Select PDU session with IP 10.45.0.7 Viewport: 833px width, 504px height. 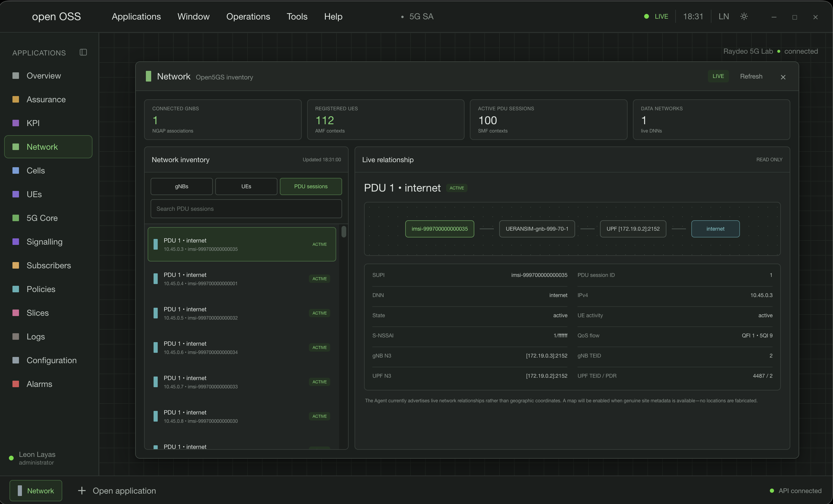tap(242, 382)
